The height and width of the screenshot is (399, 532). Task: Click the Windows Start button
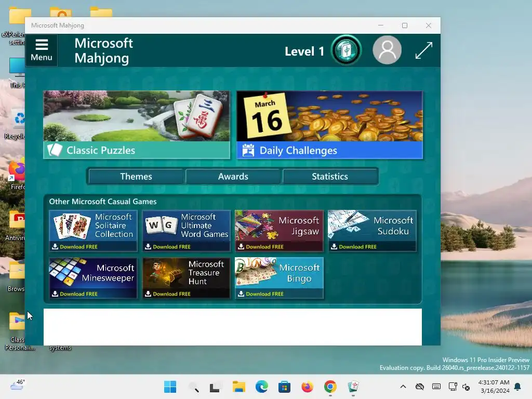pyautogui.click(x=170, y=387)
